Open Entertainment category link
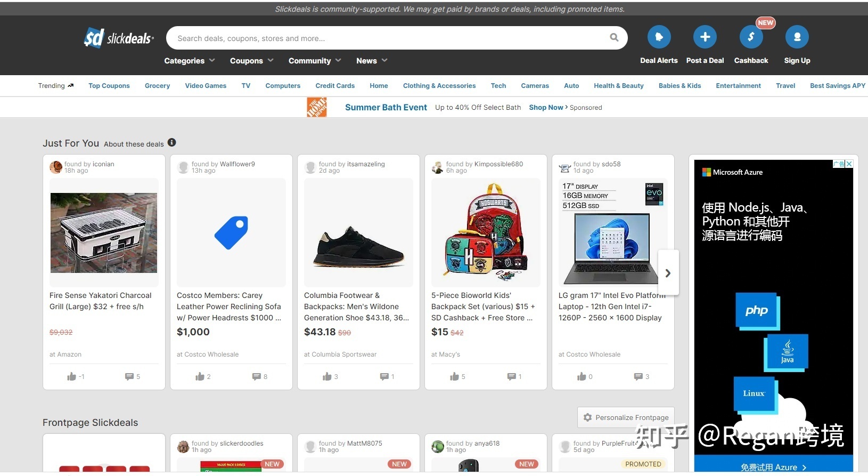 (738, 86)
